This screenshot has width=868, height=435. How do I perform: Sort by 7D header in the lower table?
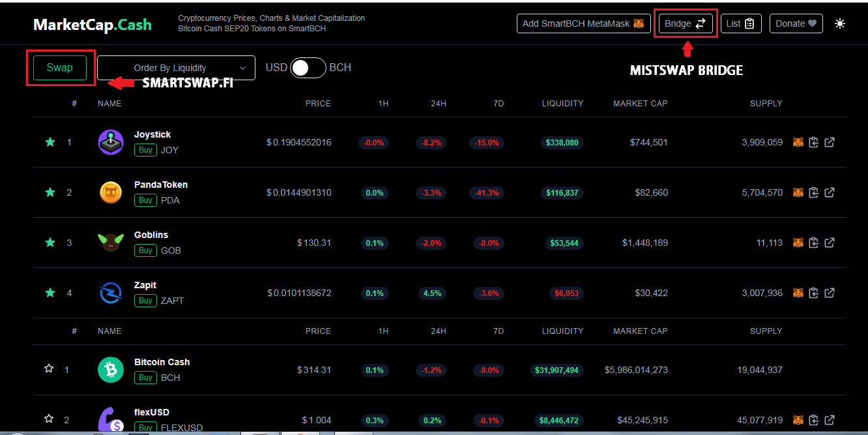[499, 331]
